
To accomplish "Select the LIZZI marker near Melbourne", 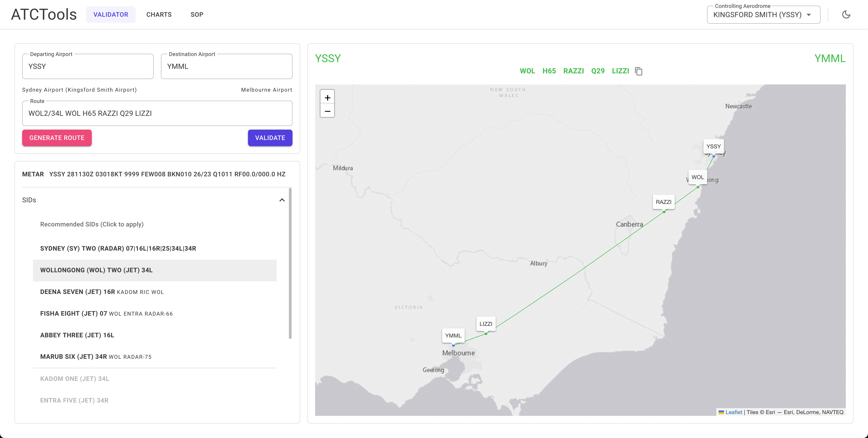I will point(486,324).
